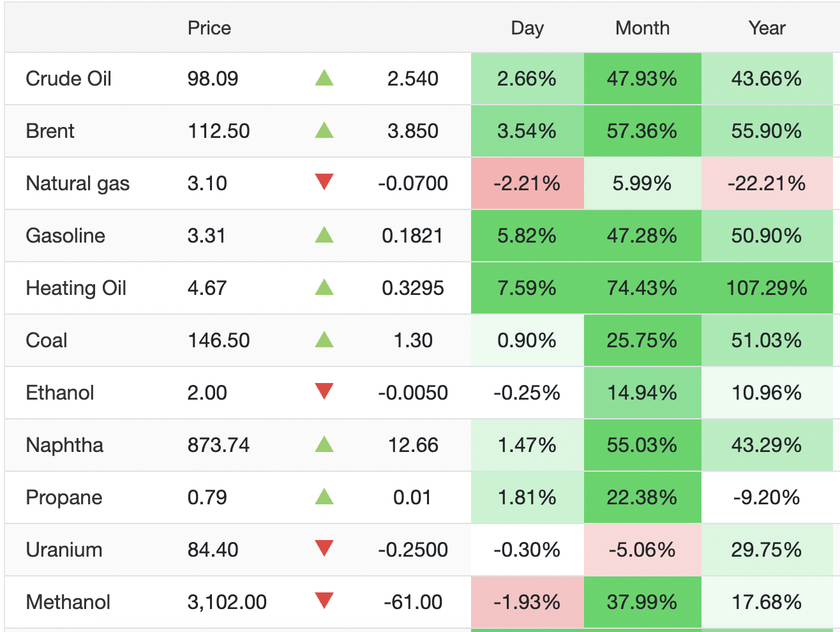Sort table by the Day column header

point(527,28)
